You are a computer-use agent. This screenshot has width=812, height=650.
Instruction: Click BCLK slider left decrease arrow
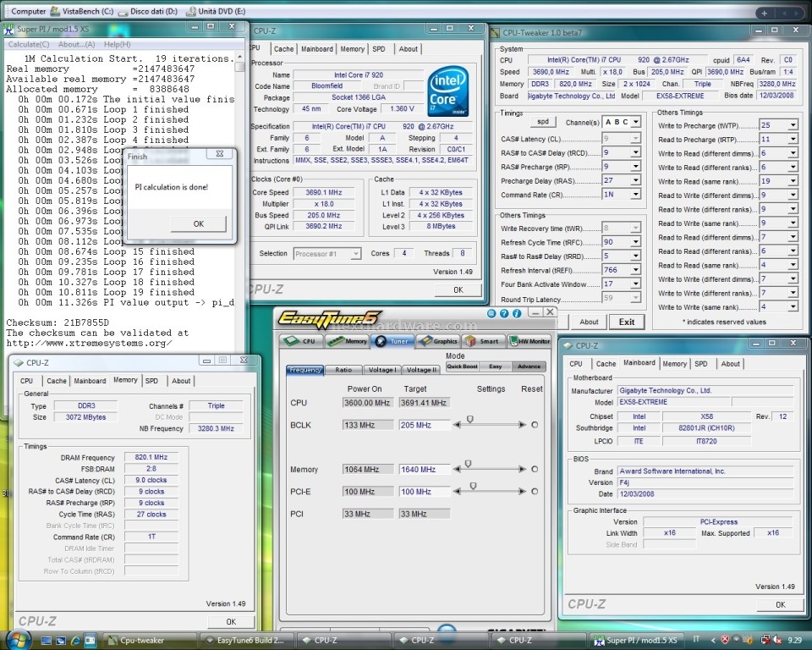click(457, 425)
